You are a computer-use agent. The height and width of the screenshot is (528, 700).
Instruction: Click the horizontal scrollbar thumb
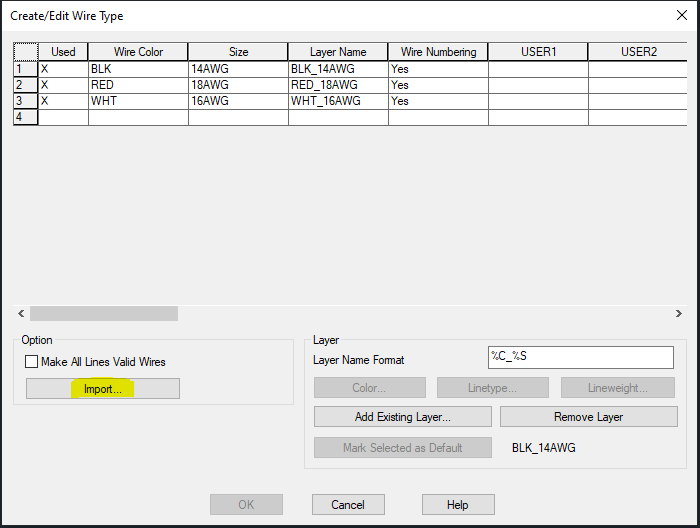click(104, 313)
